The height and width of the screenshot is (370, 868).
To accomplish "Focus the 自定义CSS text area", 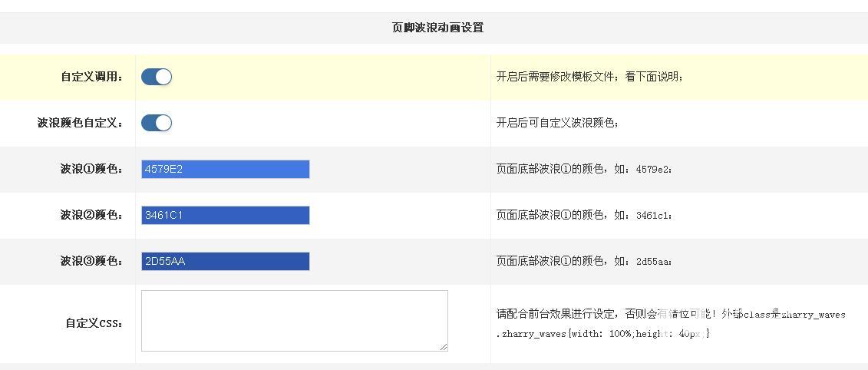I will coord(294,320).
